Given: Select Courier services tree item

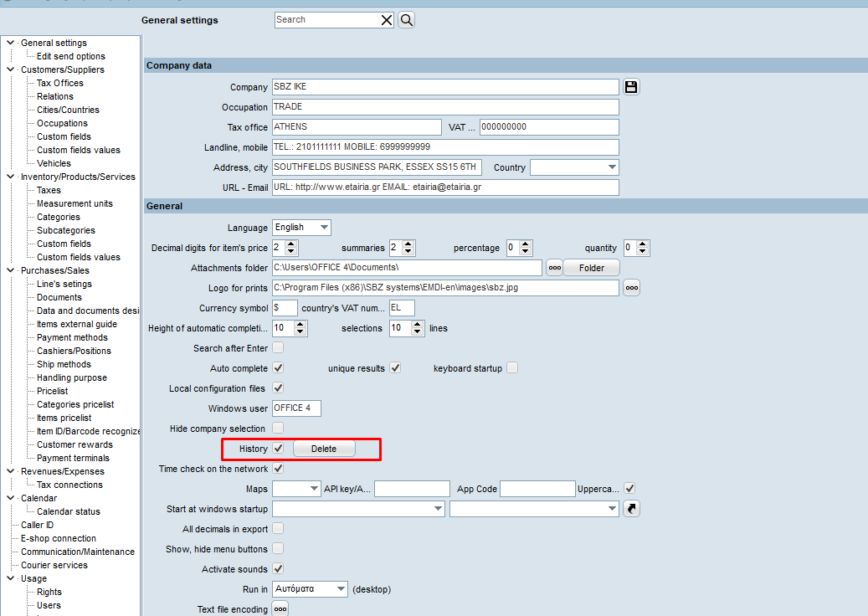Looking at the screenshot, I should click(x=54, y=565).
